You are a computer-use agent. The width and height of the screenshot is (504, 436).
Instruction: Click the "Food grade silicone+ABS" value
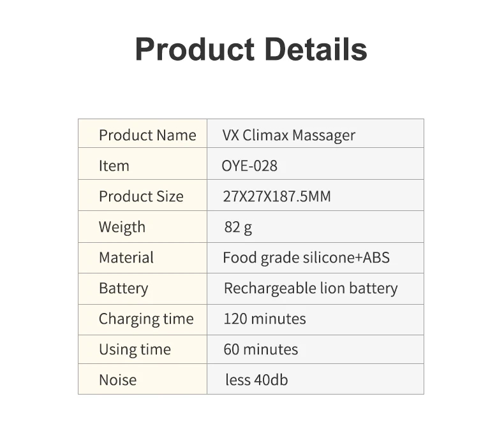[306, 258]
